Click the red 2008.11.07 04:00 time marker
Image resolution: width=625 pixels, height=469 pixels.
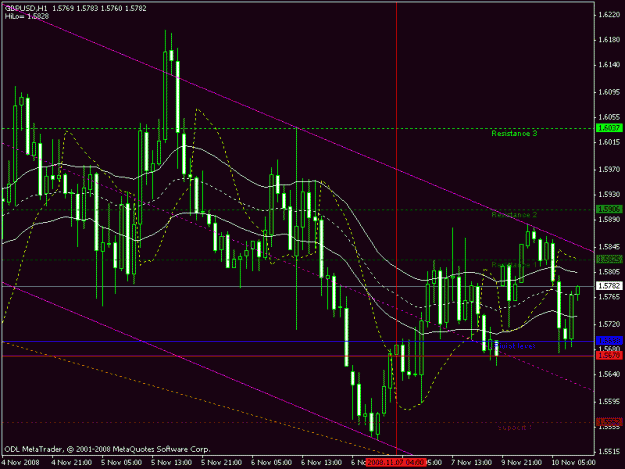396,462
